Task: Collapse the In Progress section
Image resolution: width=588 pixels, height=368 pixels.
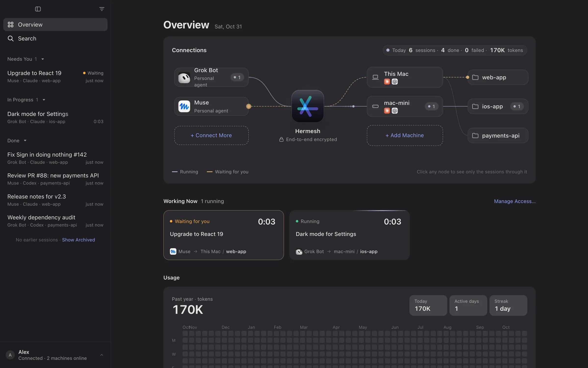Action: [44, 100]
